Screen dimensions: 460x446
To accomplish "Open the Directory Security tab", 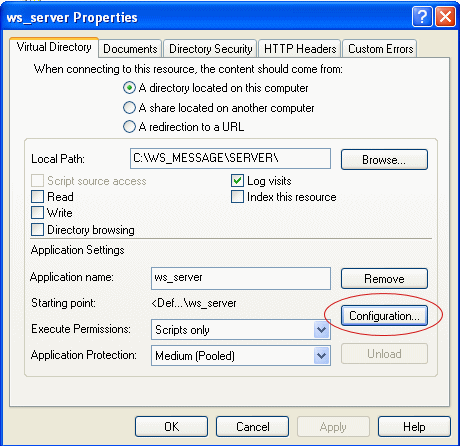I will point(211,49).
